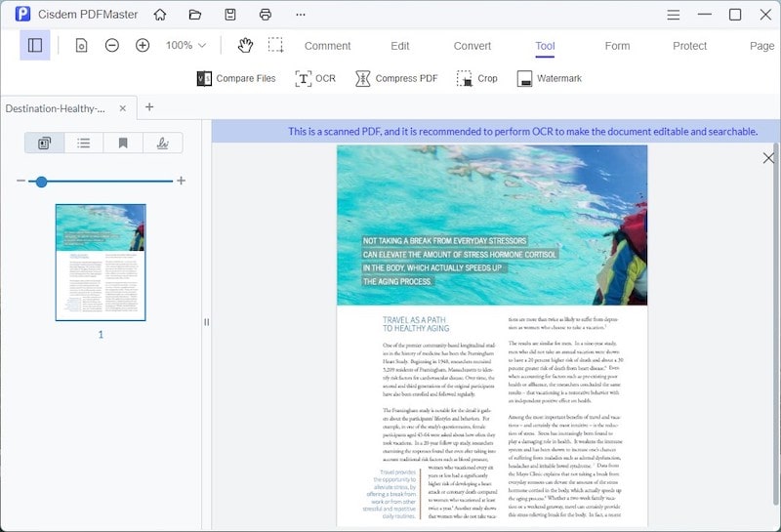Toggle the sidebar panel button

point(35,45)
